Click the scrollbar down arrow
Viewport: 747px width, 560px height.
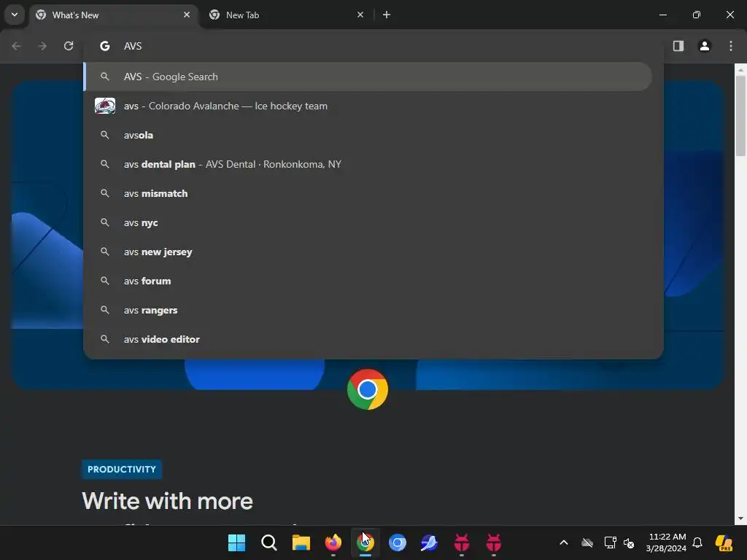tap(740, 518)
